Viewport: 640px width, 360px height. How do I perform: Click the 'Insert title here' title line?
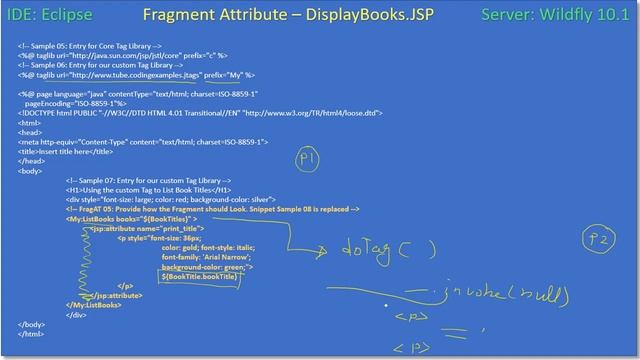(65, 151)
